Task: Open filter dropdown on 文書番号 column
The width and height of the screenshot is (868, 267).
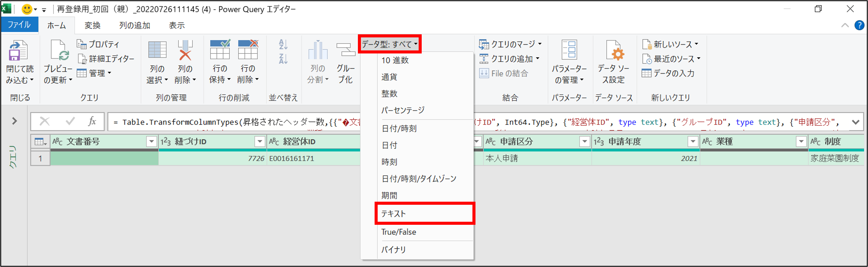Action: point(152,142)
